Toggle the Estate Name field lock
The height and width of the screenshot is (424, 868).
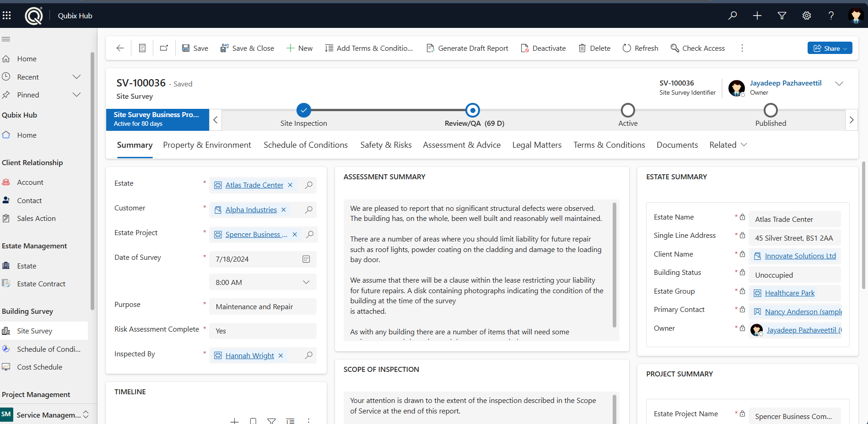tap(742, 217)
